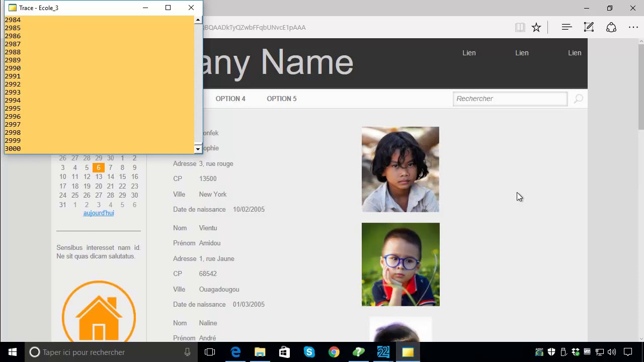The width and height of the screenshot is (644, 362).
Task: Open the OPTION 4 menu item
Action: (x=230, y=99)
